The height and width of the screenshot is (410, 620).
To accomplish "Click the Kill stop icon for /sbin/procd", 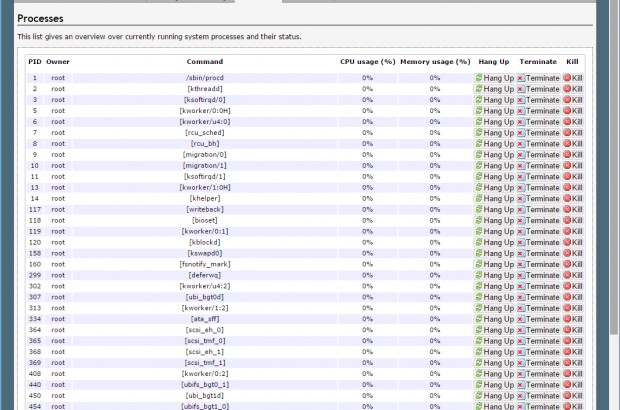I will point(568,78).
